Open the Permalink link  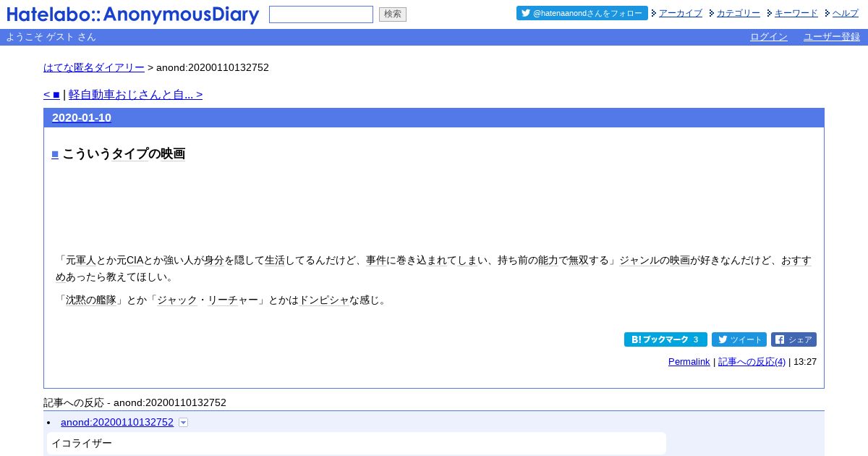(x=689, y=362)
